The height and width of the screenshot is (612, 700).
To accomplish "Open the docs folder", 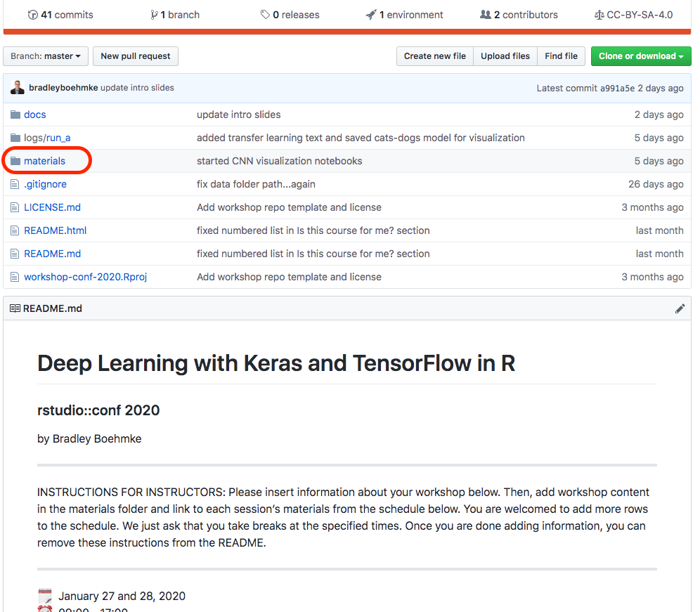I will click(35, 115).
